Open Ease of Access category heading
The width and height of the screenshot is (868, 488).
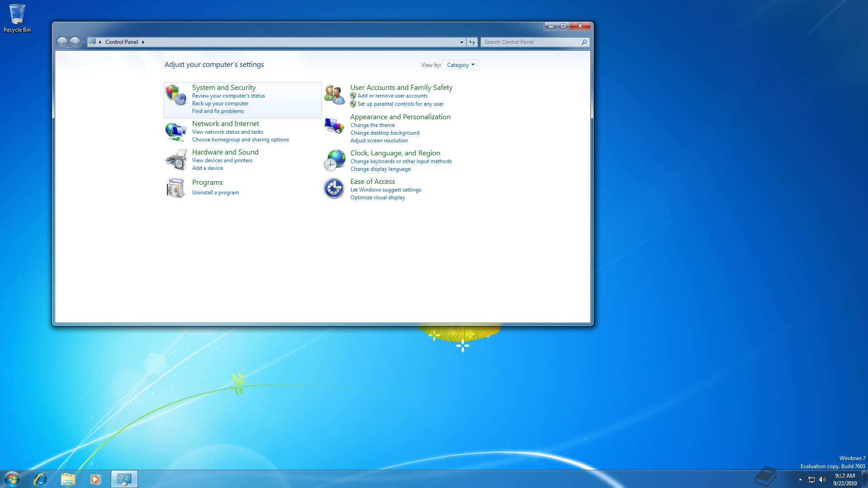[x=373, y=182]
